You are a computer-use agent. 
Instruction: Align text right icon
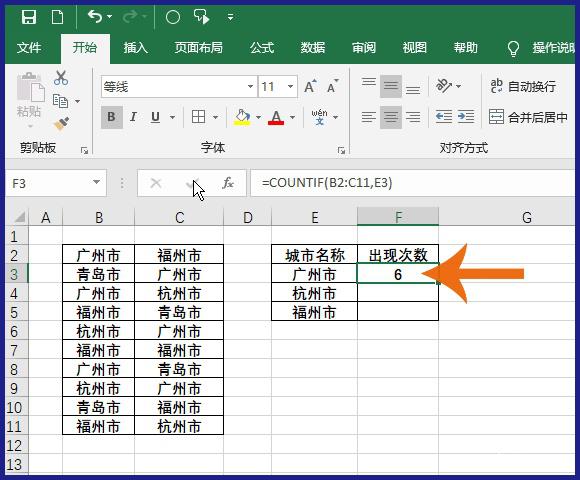pyautogui.click(x=413, y=117)
